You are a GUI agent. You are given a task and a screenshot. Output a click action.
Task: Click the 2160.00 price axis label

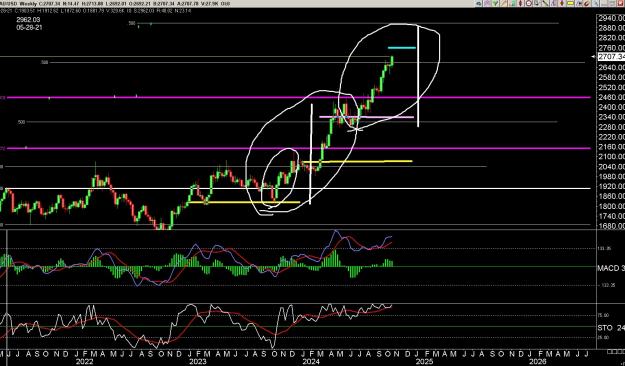[612, 147]
